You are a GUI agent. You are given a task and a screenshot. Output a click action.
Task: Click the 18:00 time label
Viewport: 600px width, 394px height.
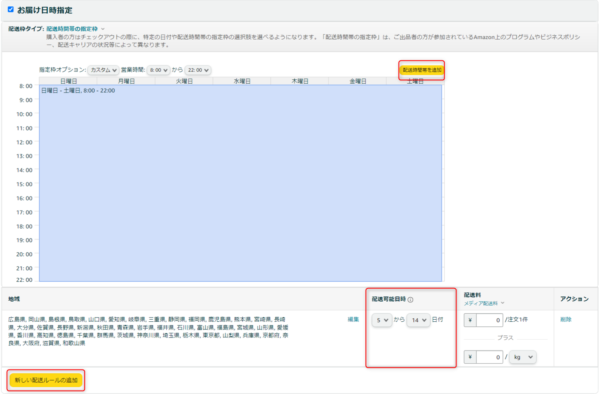point(24,226)
